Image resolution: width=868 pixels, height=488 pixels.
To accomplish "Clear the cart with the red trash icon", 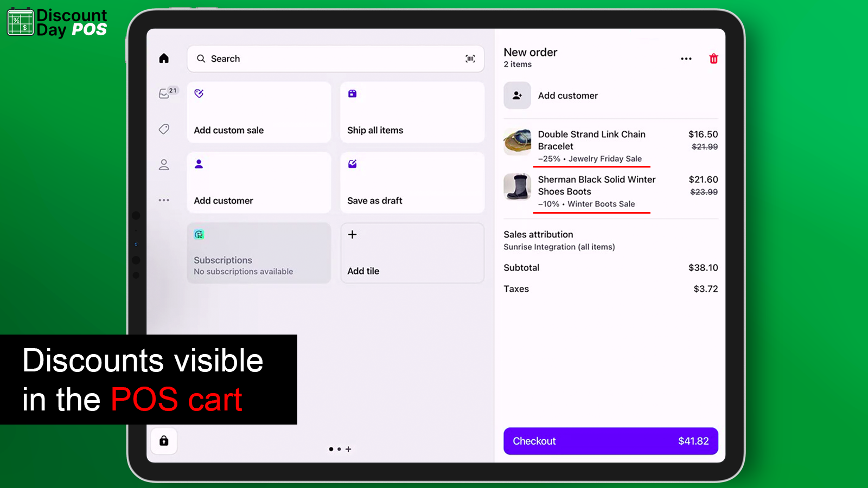I will (x=713, y=59).
